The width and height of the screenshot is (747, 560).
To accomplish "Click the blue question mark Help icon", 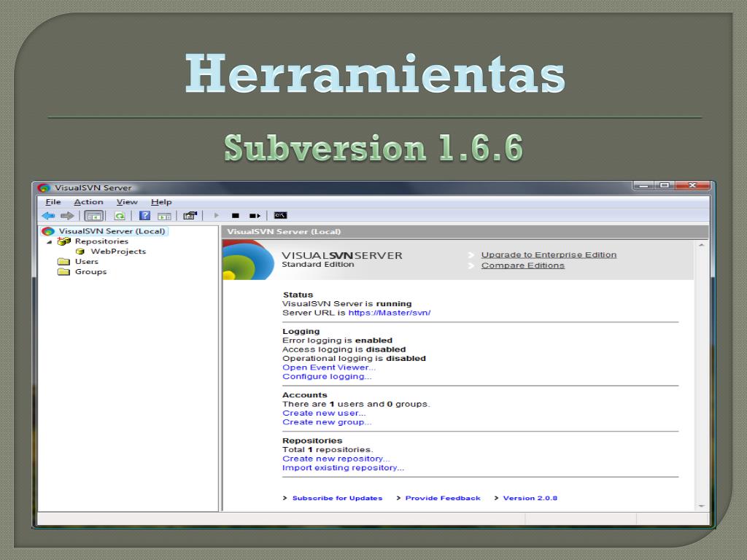I will pyautogui.click(x=145, y=216).
